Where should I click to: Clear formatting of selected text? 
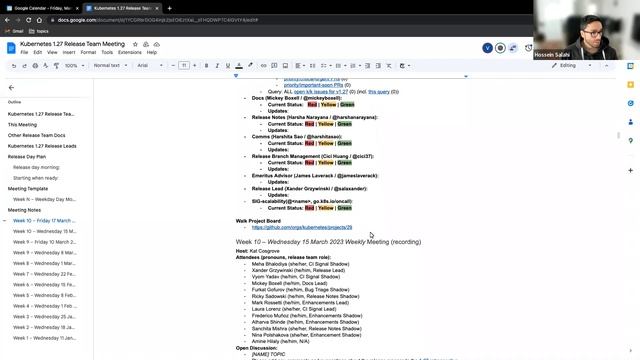389,66
